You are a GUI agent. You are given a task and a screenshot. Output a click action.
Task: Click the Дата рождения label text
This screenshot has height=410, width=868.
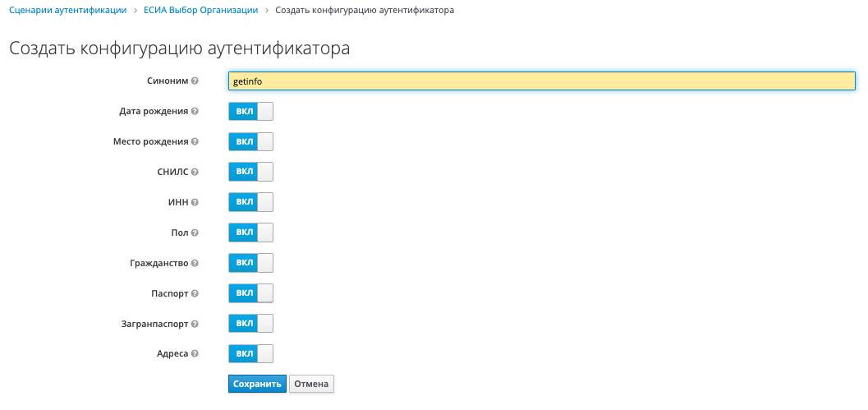(x=154, y=112)
